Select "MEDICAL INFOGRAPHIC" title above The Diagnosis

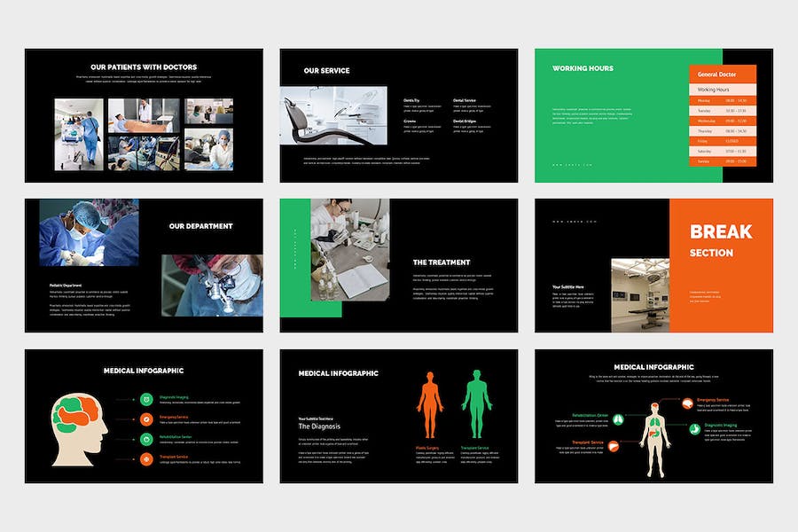tap(339, 373)
